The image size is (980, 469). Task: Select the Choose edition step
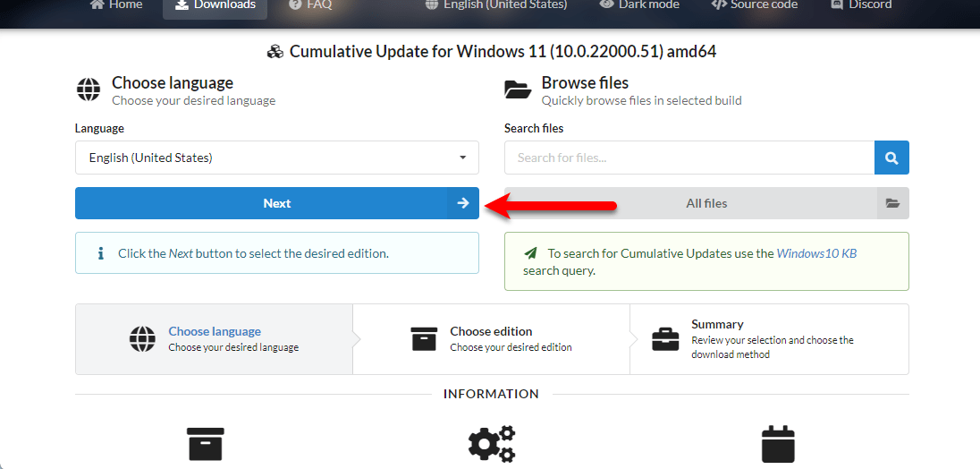[x=491, y=339]
